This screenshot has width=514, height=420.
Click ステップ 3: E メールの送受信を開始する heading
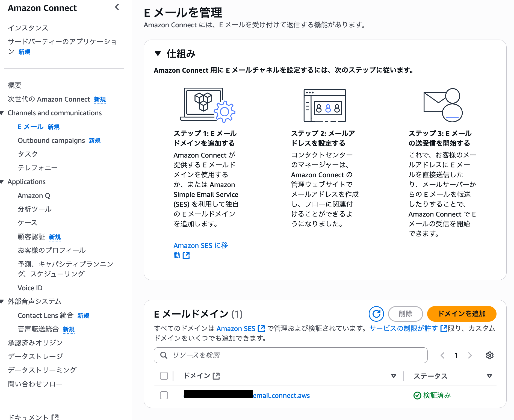click(x=440, y=138)
